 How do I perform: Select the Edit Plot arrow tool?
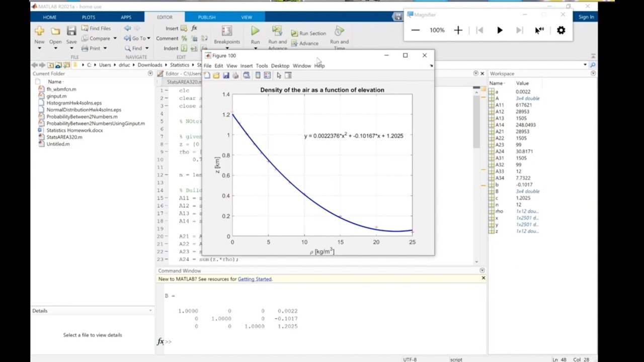coord(279,75)
